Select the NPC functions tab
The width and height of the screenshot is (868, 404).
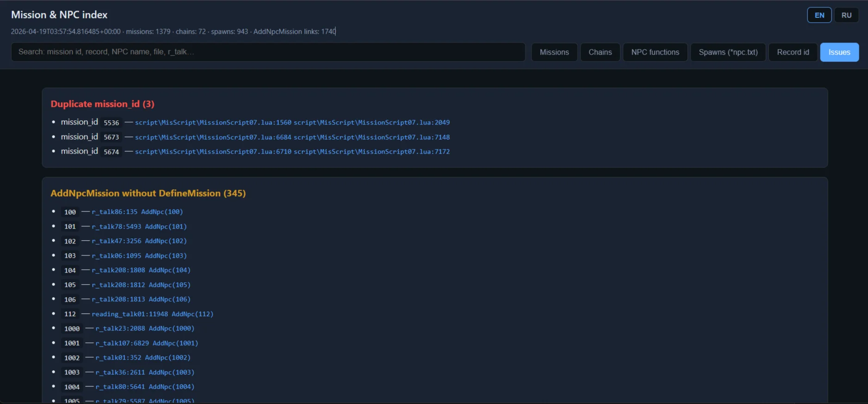pos(655,52)
